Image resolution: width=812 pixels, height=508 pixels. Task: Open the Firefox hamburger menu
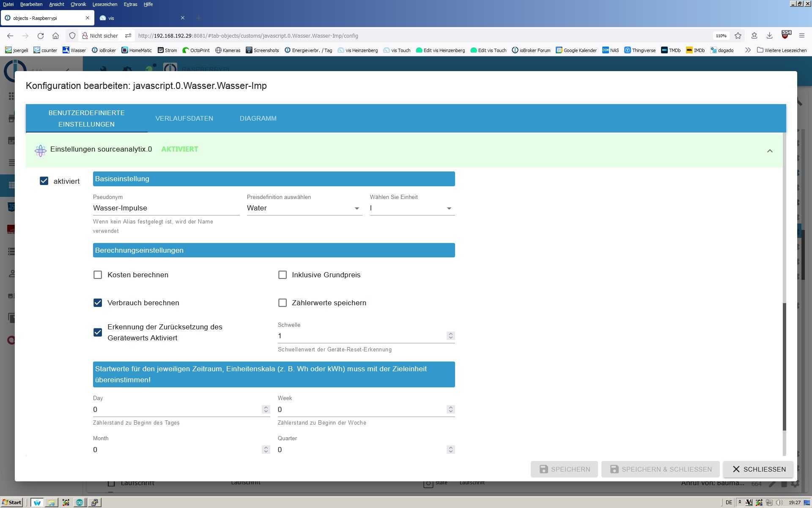tap(801, 36)
